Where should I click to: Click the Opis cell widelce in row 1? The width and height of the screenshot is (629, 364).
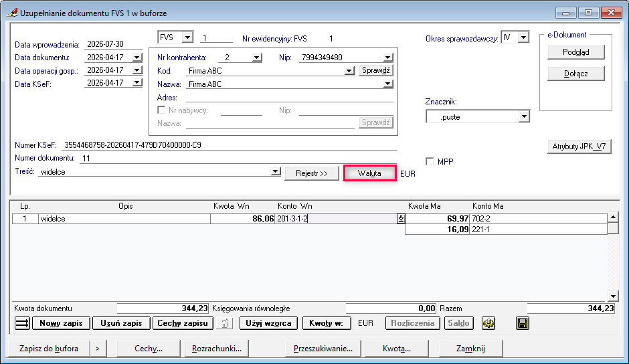pyautogui.click(x=124, y=219)
